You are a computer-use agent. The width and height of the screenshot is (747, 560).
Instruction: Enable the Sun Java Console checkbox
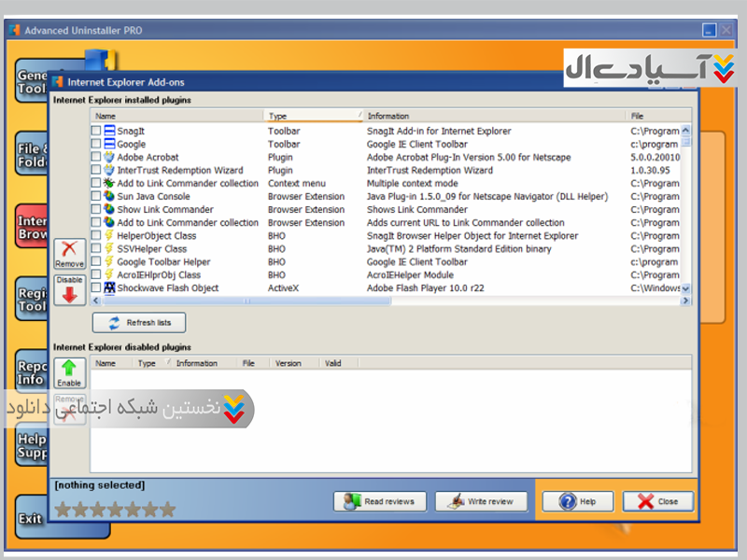click(x=96, y=197)
